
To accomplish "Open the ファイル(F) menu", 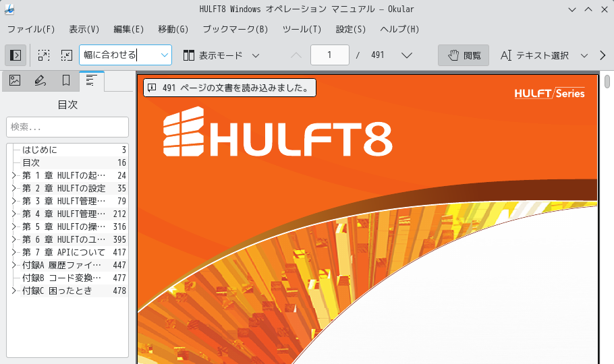I will pyautogui.click(x=31, y=30).
